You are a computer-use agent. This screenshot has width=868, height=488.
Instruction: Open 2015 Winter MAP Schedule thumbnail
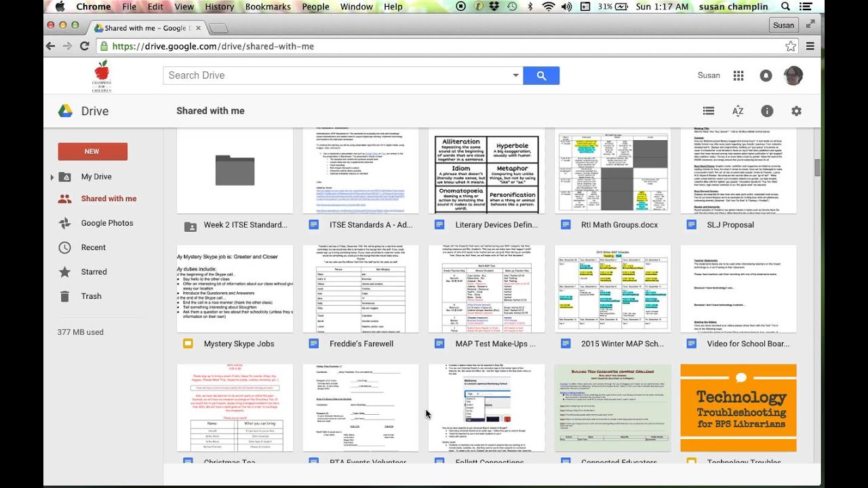click(613, 289)
